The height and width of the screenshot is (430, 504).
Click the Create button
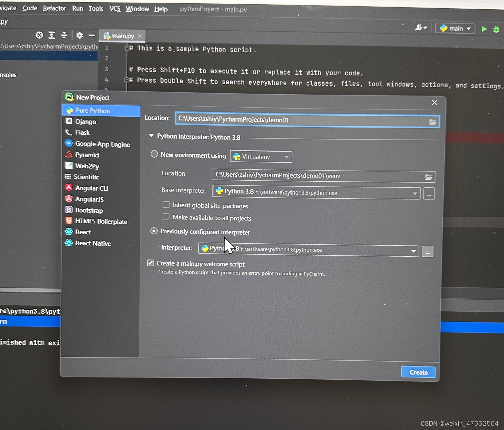tap(419, 372)
